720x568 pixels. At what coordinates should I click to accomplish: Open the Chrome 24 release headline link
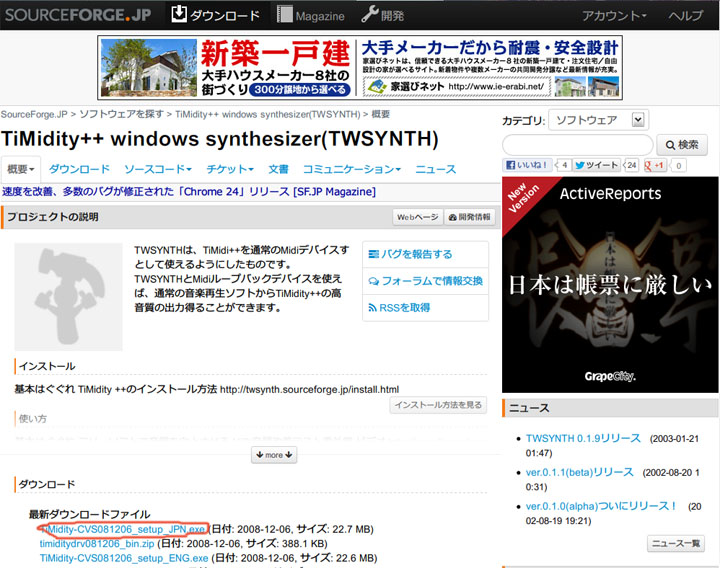pyautogui.click(x=189, y=192)
